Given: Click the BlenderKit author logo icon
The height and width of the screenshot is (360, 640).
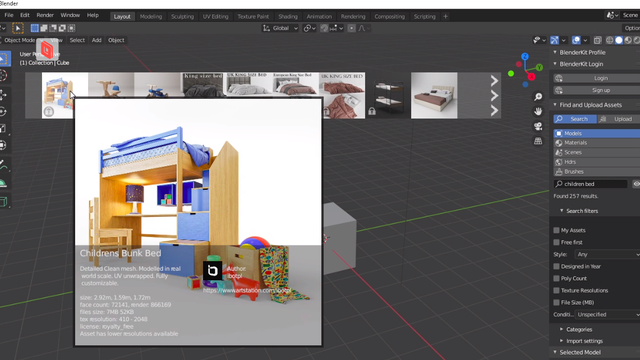Looking at the screenshot, I should [x=213, y=271].
